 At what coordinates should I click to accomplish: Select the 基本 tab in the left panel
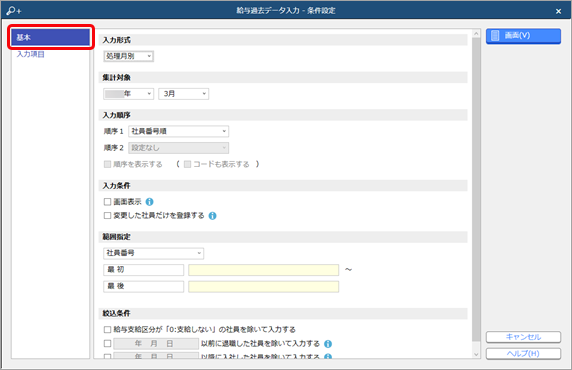click(51, 37)
